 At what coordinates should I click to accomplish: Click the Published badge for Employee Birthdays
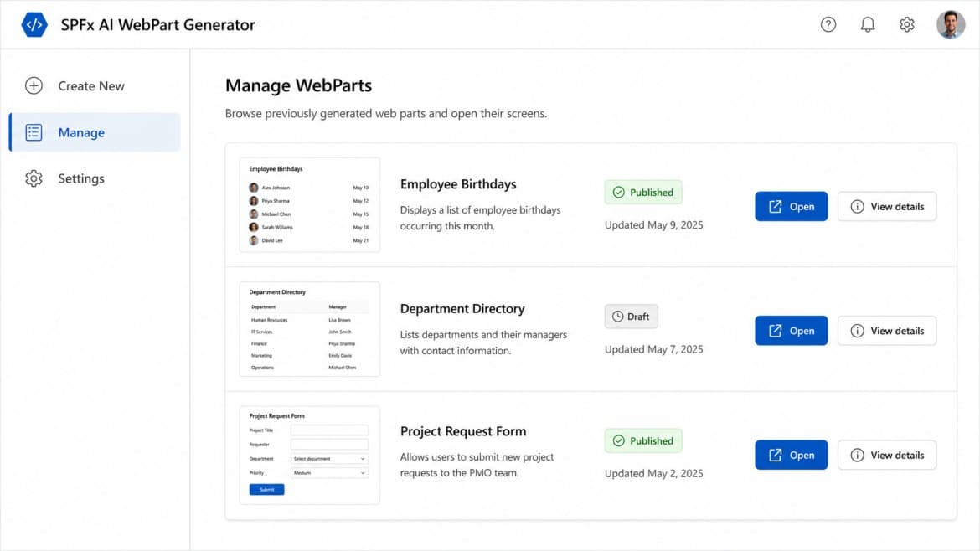[x=643, y=193]
